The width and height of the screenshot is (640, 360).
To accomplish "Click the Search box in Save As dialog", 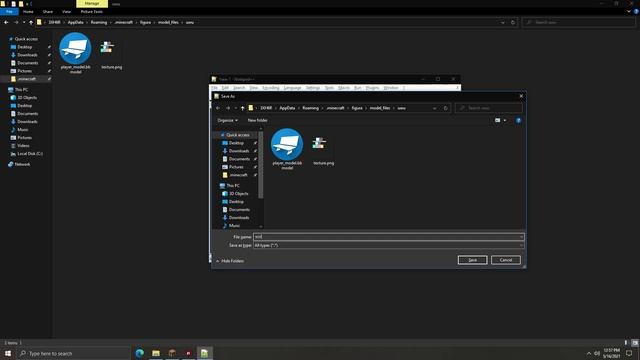I will [489, 108].
